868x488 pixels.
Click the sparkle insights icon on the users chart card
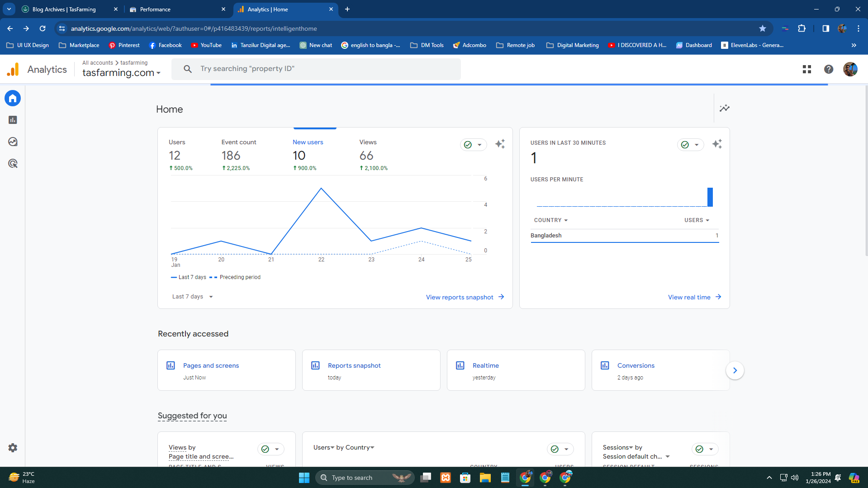(500, 144)
